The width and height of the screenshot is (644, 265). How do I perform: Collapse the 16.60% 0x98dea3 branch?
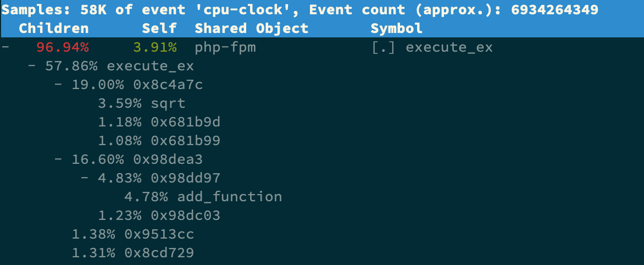(x=58, y=159)
